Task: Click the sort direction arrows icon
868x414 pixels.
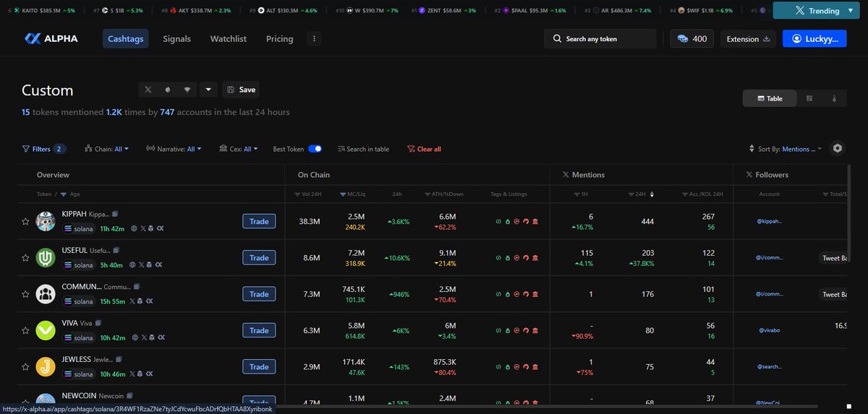Action: tap(752, 149)
